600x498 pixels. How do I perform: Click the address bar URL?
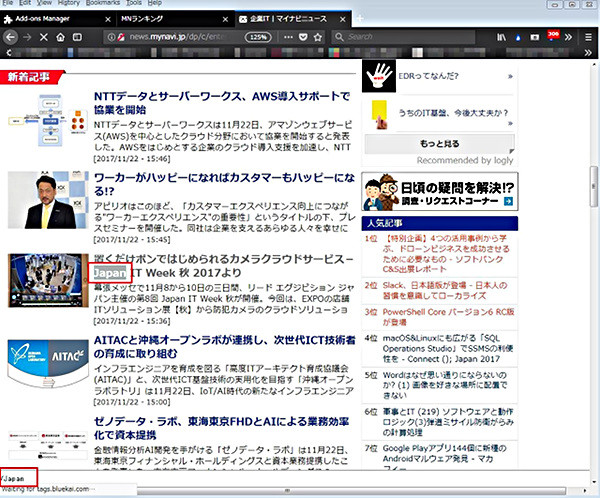tap(177, 37)
